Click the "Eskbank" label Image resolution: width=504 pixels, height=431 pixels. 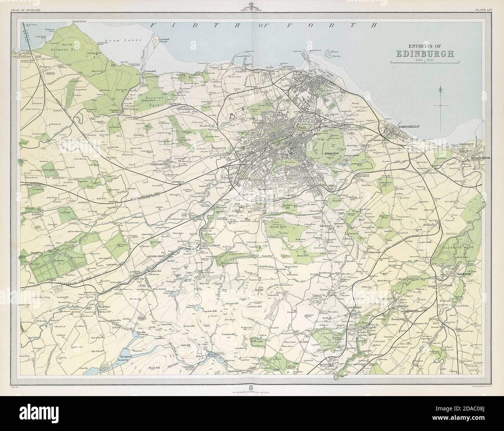pyautogui.click(x=447, y=285)
